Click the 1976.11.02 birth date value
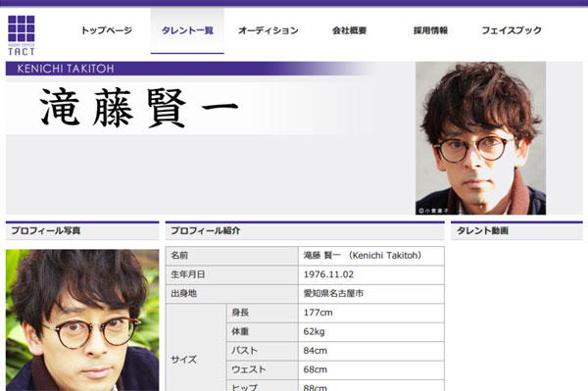This screenshot has height=391, width=588. point(328,274)
